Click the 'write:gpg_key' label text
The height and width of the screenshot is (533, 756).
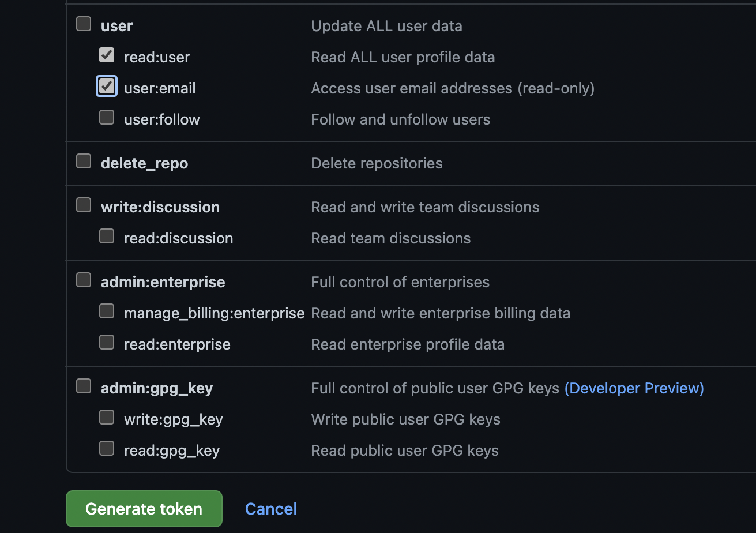(174, 419)
